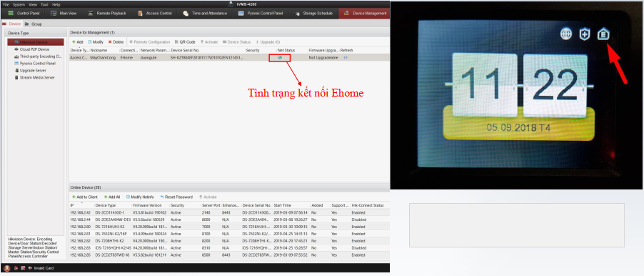This screenshot has height=276, width=644.
Task: Select Pyronix Control Panel in device type list
Action: coord(35,64)
